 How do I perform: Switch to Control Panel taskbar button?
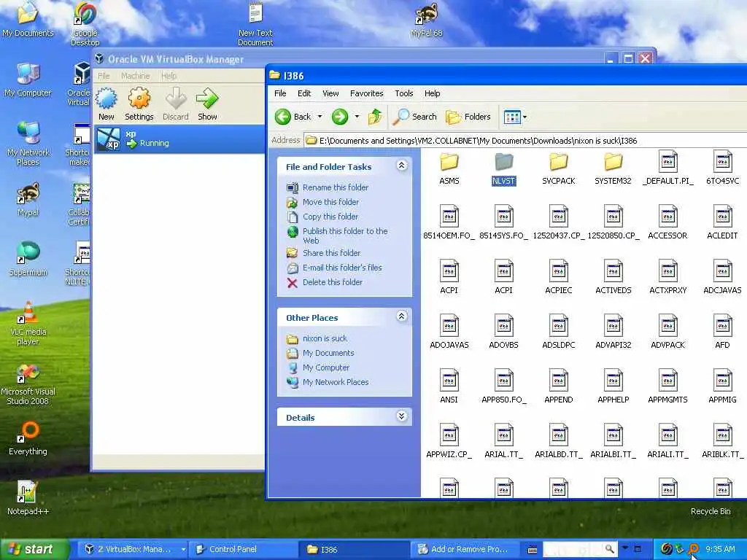(243, 549)
